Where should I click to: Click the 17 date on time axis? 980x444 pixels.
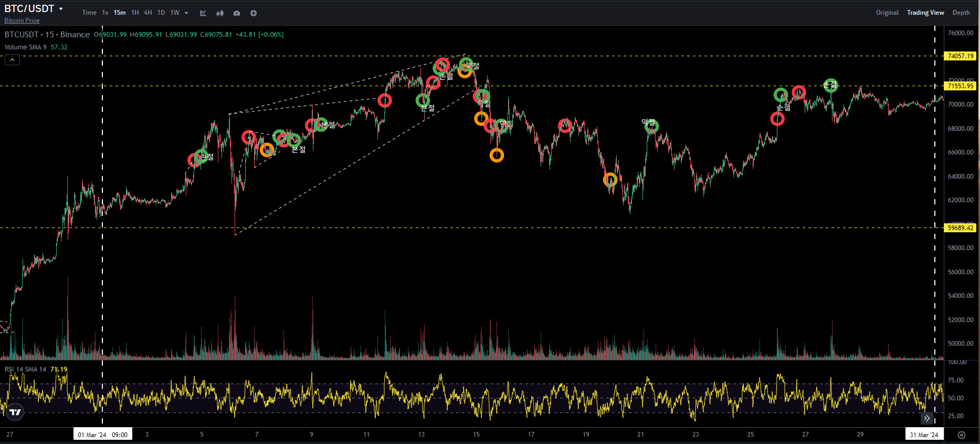coord(531,435)
